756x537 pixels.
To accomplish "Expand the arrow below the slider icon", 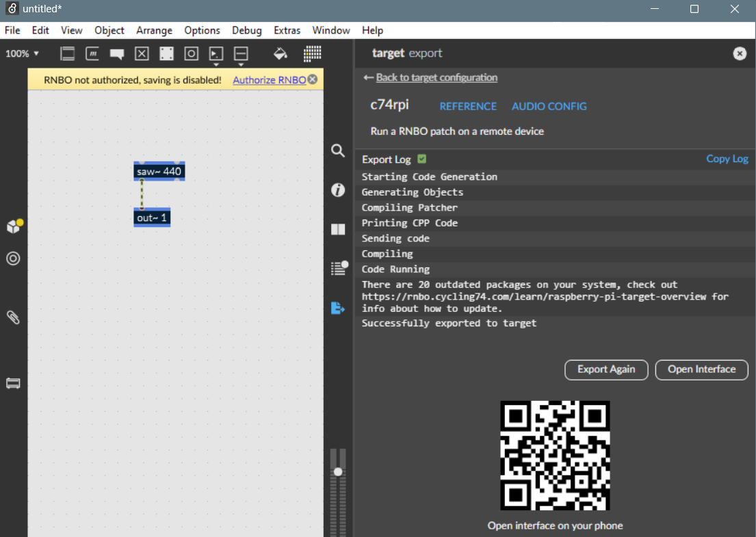I will tap(241, 64).
